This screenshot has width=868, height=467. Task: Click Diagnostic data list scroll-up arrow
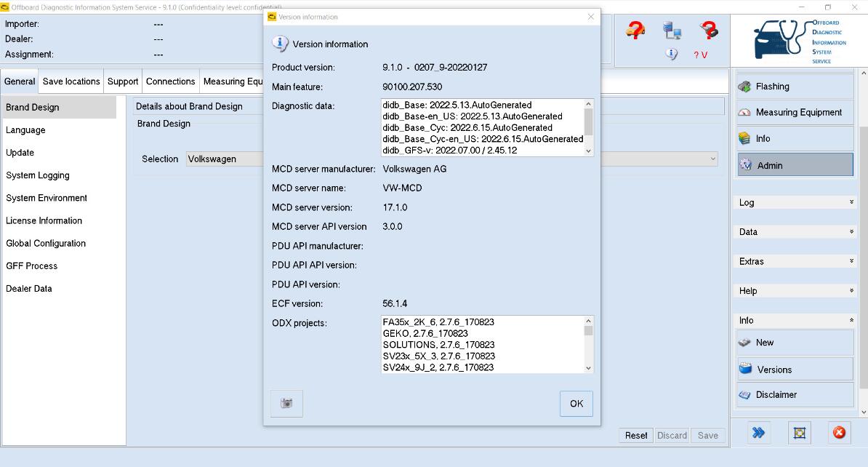[588, 104]
